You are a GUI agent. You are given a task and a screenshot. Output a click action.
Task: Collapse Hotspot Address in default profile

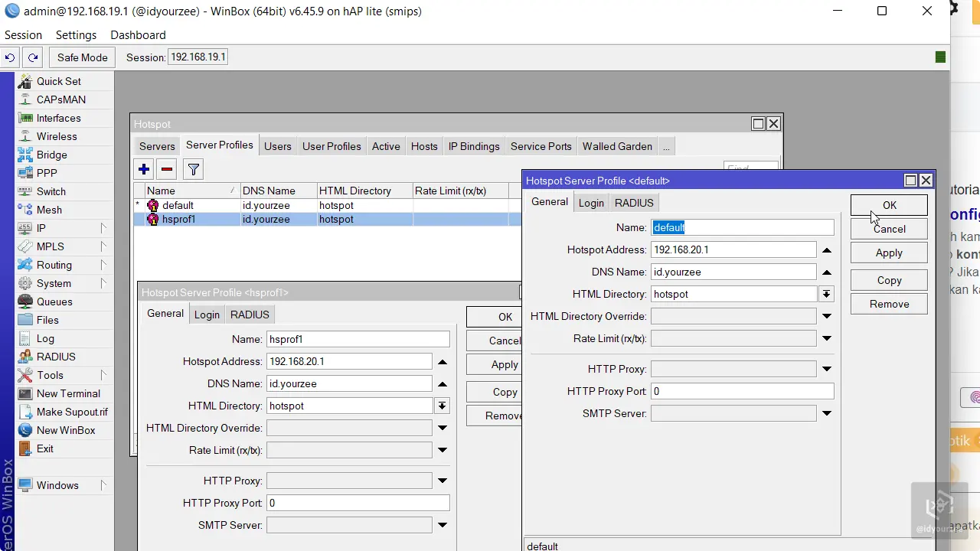pyautogui.click(x=826, y=249)
